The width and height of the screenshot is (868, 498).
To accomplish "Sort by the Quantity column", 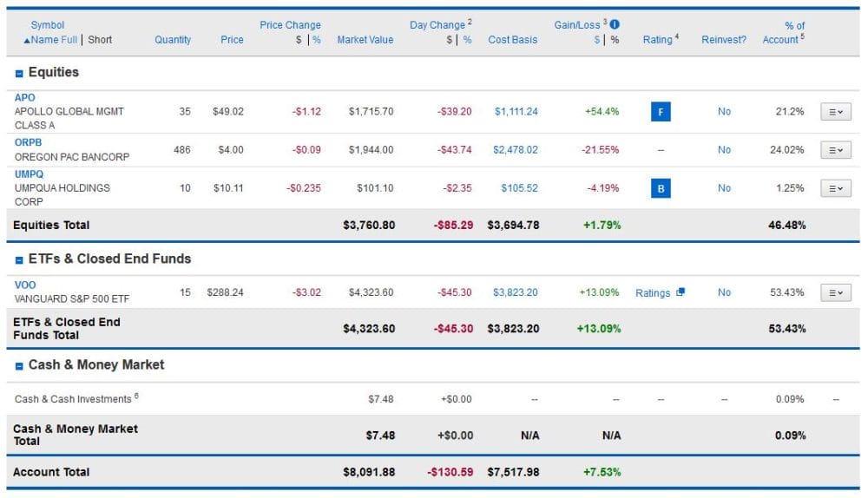I will click(173, 40).
